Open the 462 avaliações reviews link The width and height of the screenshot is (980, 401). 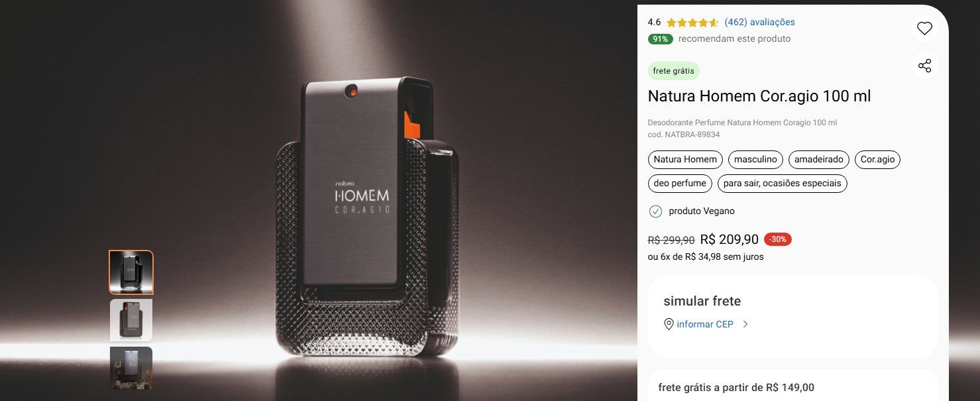pos(759,22)
